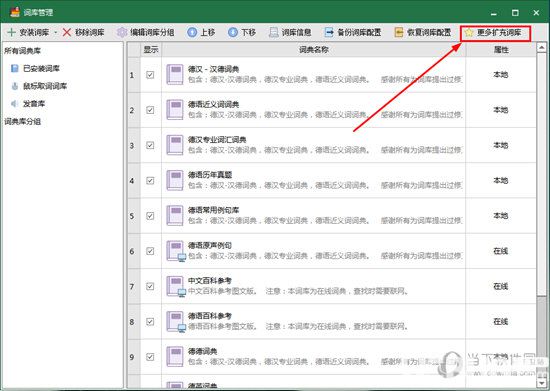Select 所有词典库 heading in the sidebar
The image size is (550, 391).
point(22,51)
